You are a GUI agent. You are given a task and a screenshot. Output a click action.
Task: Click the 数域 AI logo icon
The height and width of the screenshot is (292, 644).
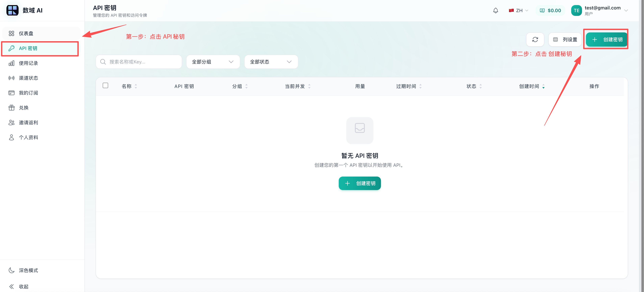pos(13,10)
